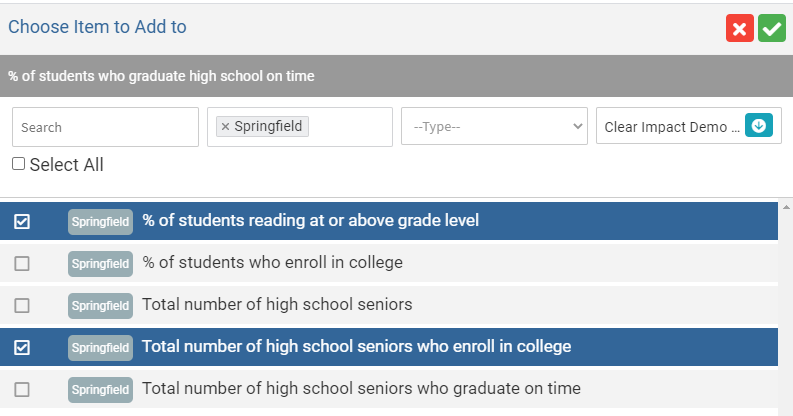
Task: Check seniors who graduate on time checkbox
Action: pyautogui.click(x=22, y=389)
